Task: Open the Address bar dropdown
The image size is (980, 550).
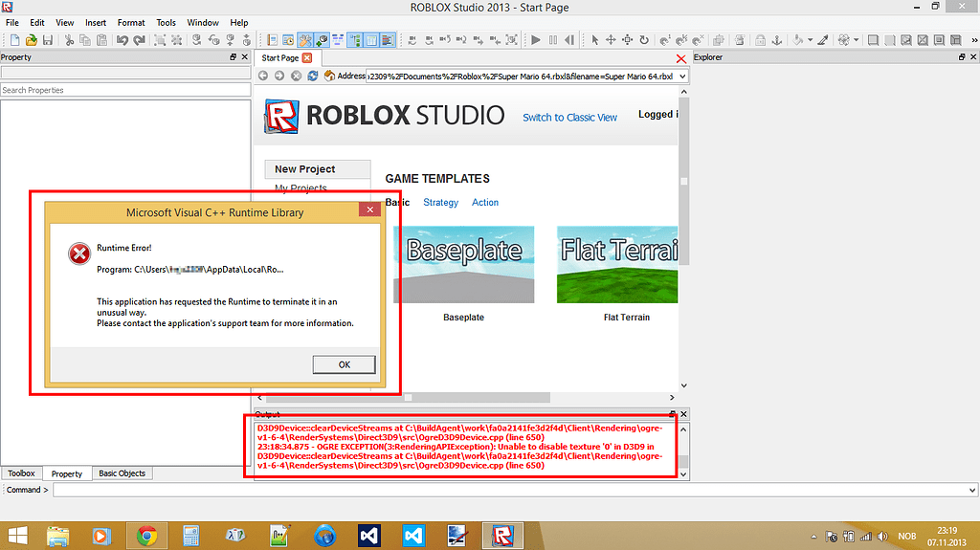Action: [x=682, y=77]
